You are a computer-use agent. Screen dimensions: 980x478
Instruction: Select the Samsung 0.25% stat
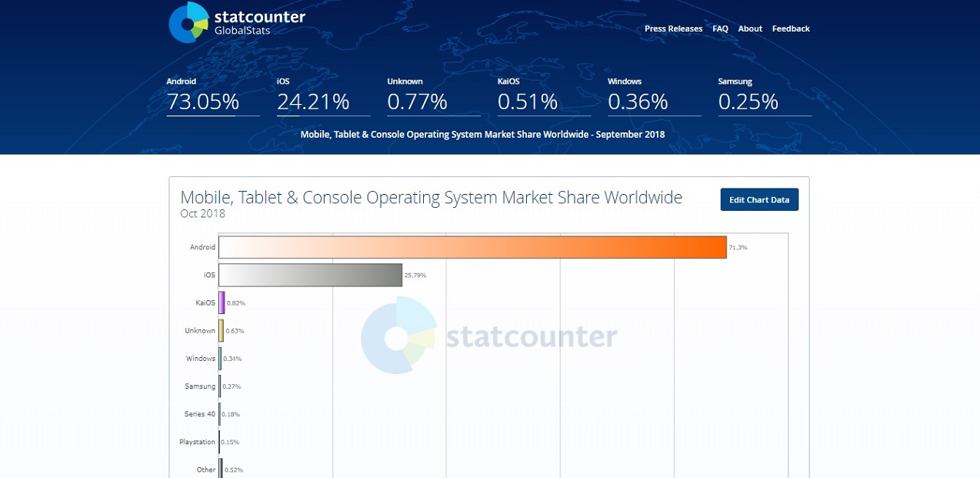click(765, 95)
